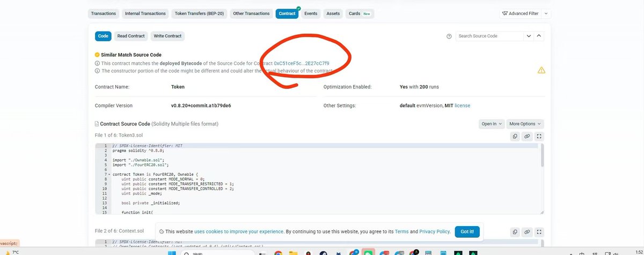This screenshot has height=255, width=644.
Task: Click the 'Contract Source Code' heading
Action: pyautogui.click(x=125, y=124)
